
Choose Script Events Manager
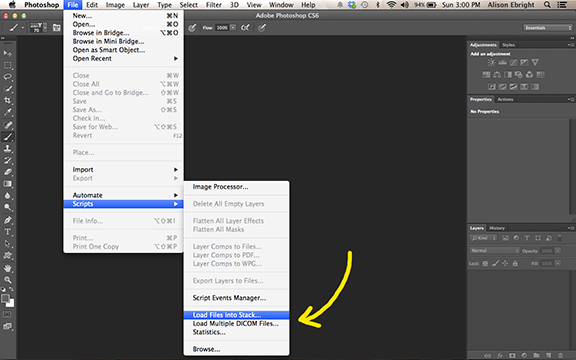(237, 298)
